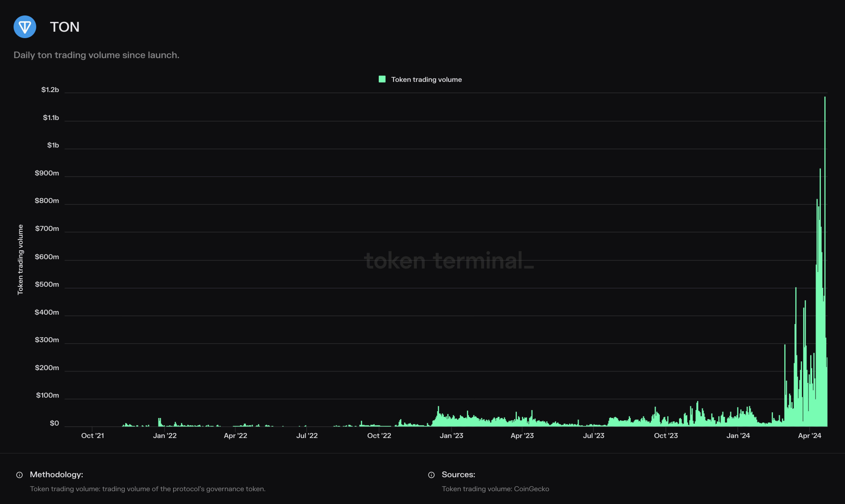
Task: Click the $500m y-axis label
Action: click(47, 284)
